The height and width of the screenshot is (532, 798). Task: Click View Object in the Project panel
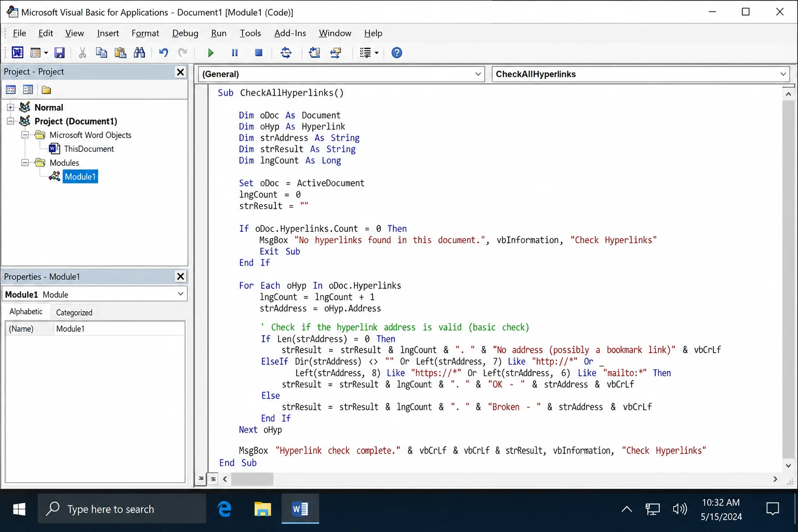28,90
